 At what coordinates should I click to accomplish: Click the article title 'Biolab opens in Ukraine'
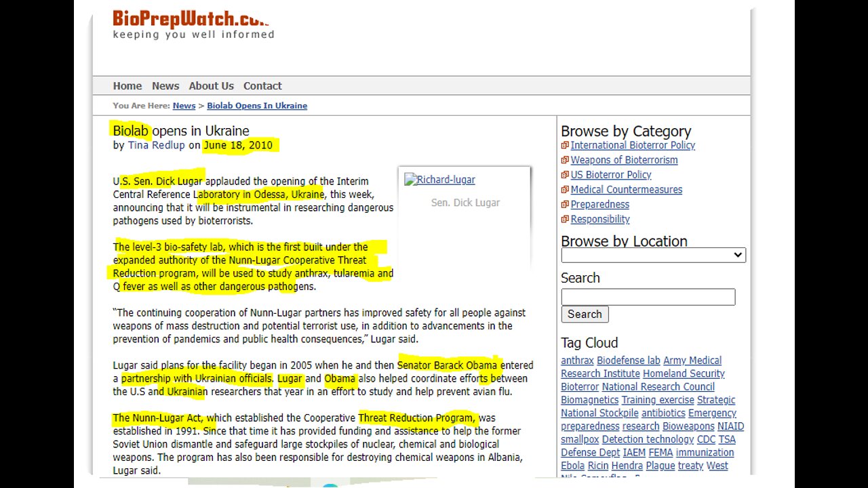pos(181,131)
